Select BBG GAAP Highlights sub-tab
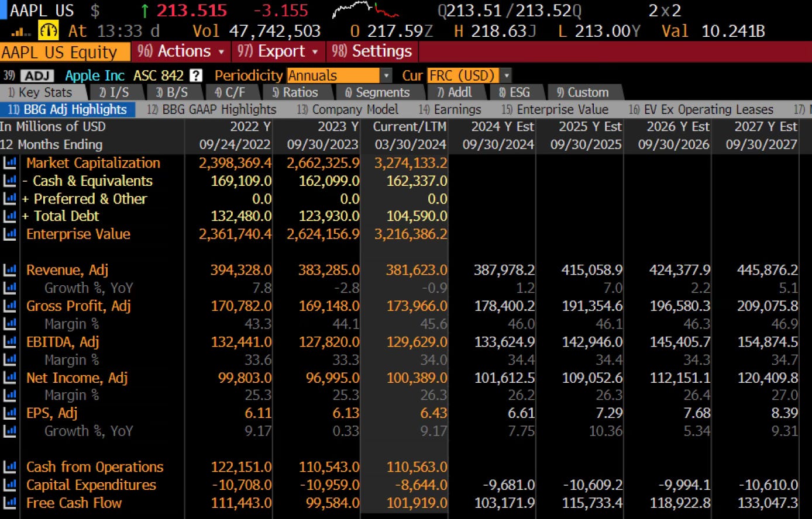 click(x=212, y=109)
